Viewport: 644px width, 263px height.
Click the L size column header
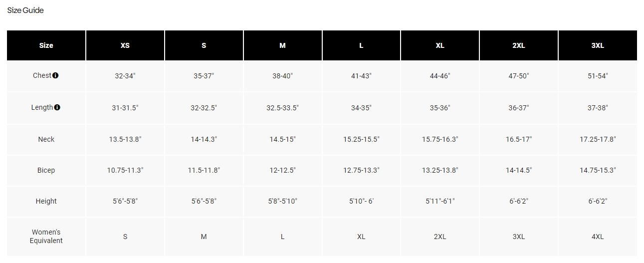(361, 45)
